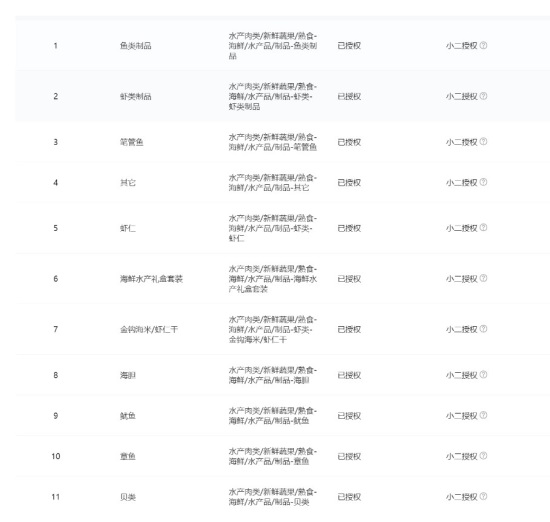Click question-mark icon in the 虾仁 row
The width and height of the screenshot is (550, 522).
(483, 228)
